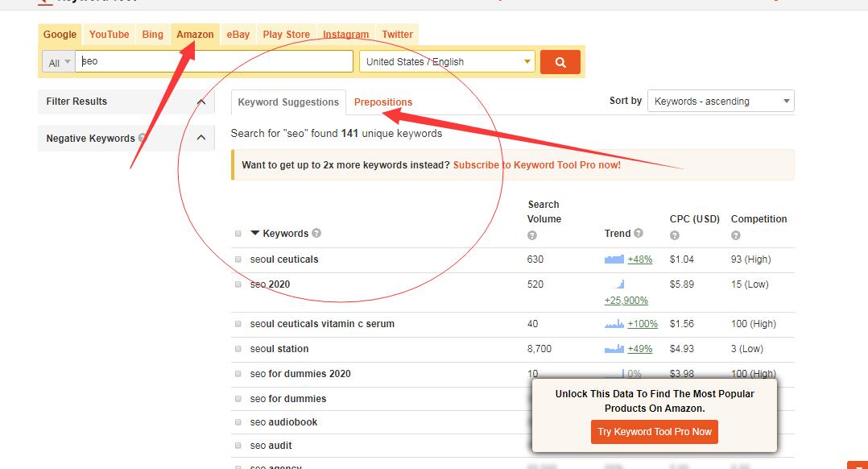Viewport: 868px width, 469px height.
Task: Click the Trend column help icon
Action: pyautogui.click(x=640, y=234)
